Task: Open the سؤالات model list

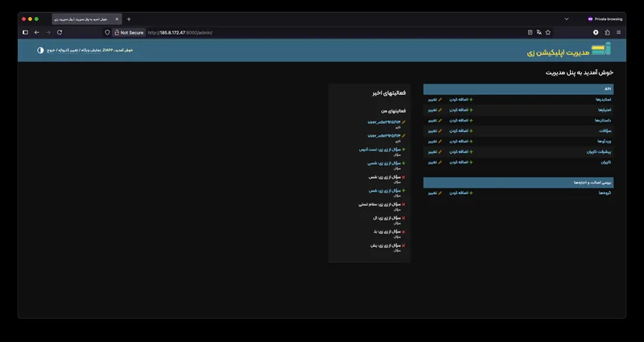Action: pyautogui.click(x=605, y=131)
